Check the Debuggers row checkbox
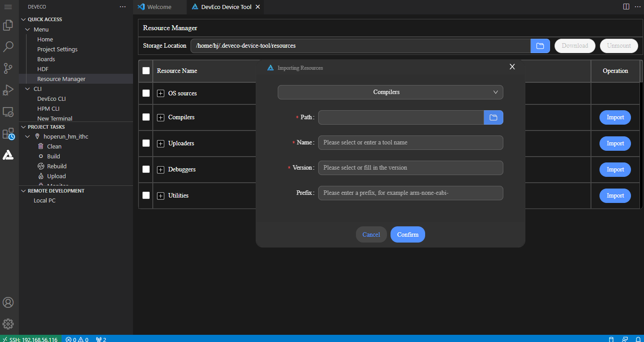 click(x=146, y=169)
